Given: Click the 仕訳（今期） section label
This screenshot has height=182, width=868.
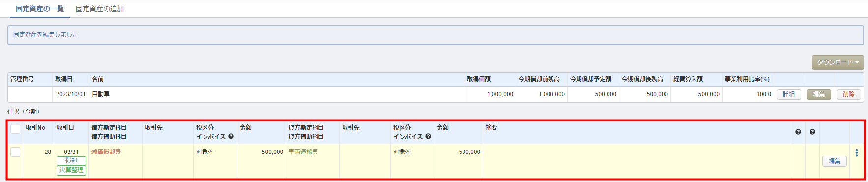Looking at the screenshot, I should point(24,112).
